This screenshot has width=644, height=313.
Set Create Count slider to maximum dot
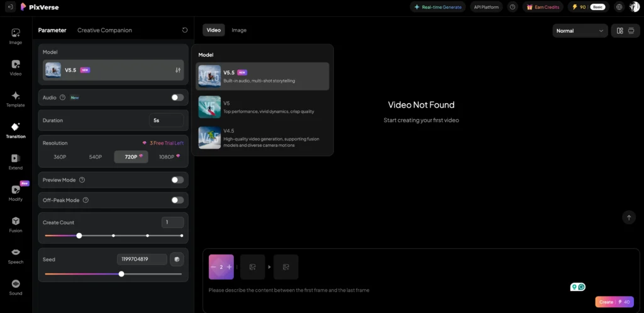tap(182, 236)
